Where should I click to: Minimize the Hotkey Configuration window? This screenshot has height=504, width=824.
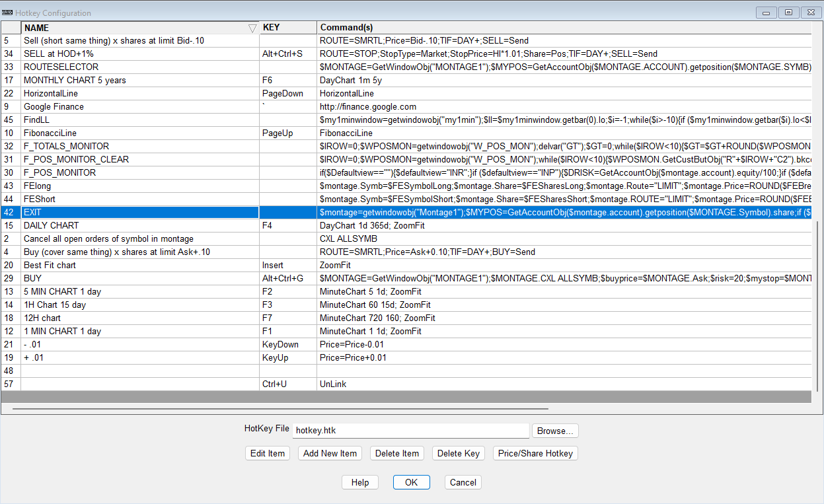click(x=767, y=13)
